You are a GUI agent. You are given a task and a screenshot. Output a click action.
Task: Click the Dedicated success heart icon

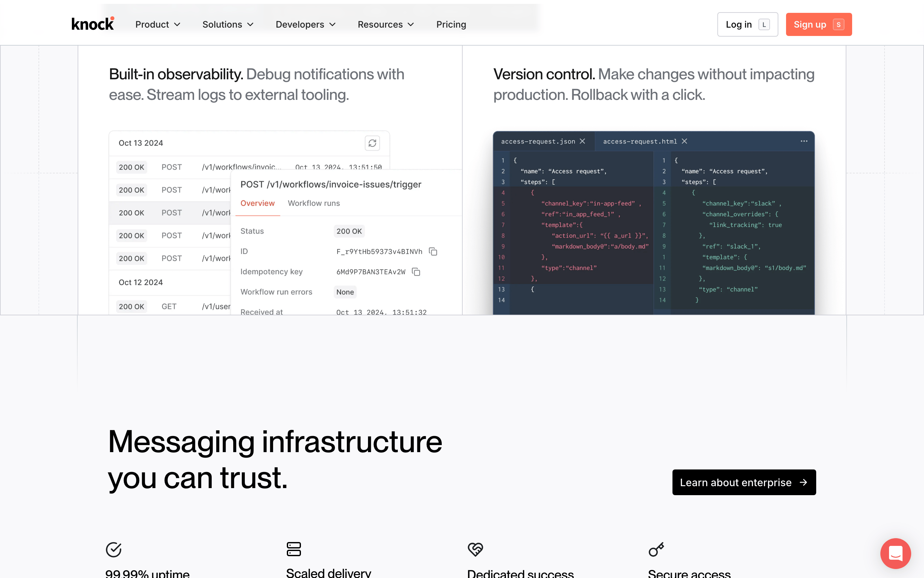475,549
